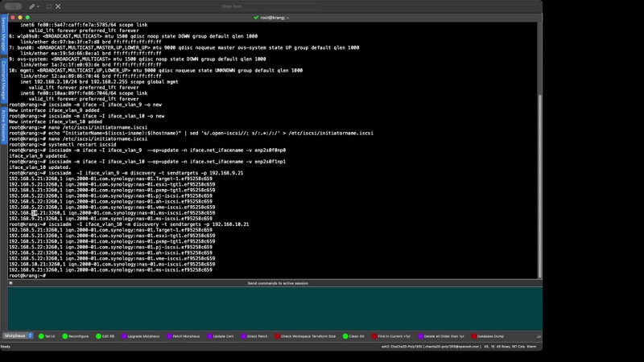Open the Session Manager side tab
The width and height of the screenshot is (644, 362).
pyautogui.click(x=3, y=35)
